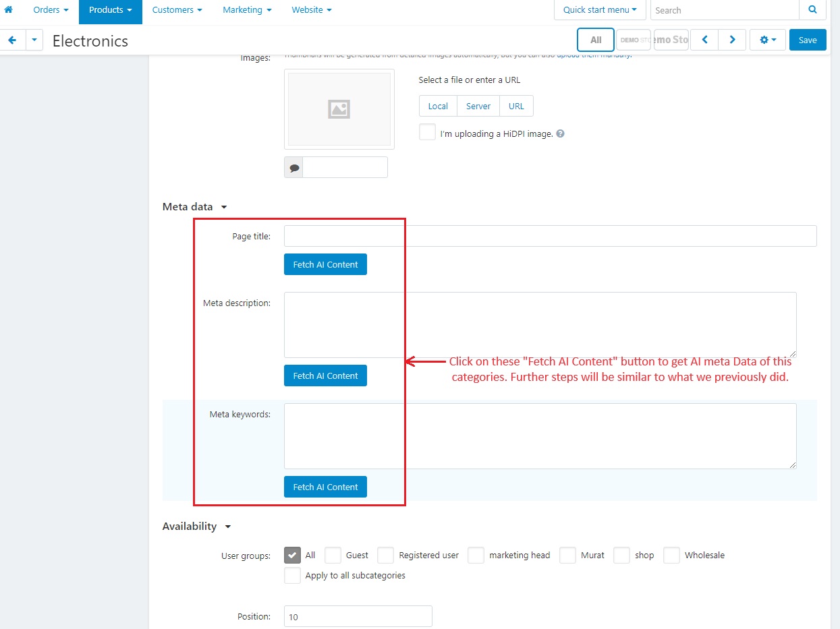Check the Registered user group
840x629 pixels.
[x=385, y=555]
